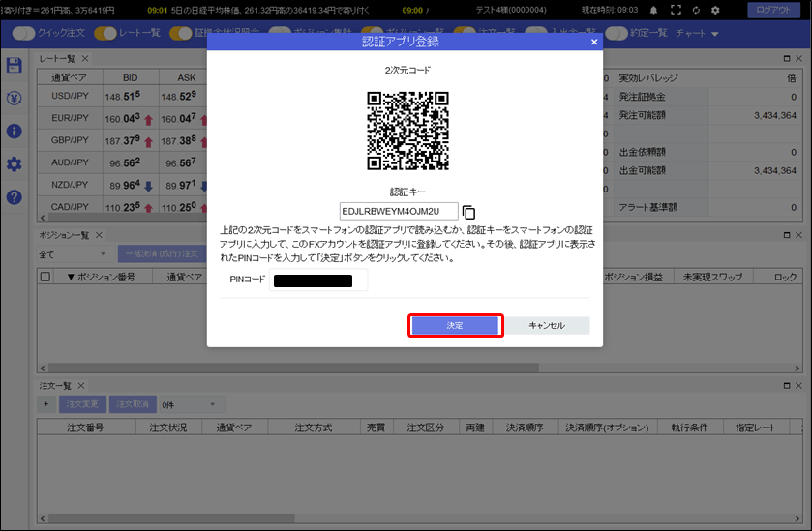Click the BID column header
Screen dimensions: 812x531
pyautogui.click(x=131, y=78)
